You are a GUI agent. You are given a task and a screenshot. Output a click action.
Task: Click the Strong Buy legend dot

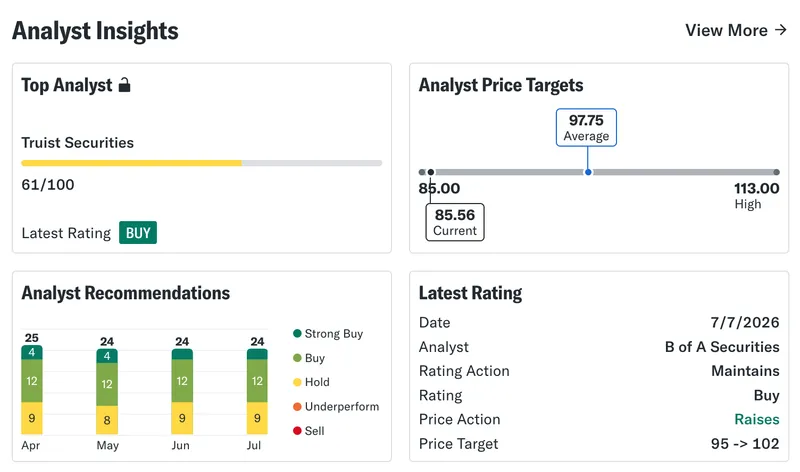pos(297,334)
